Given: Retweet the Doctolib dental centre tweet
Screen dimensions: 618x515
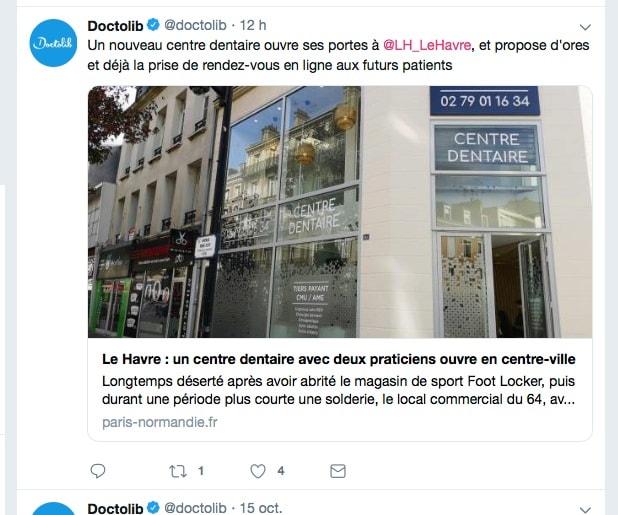Looking at the screenshot, I should click(x=178, y=471).
